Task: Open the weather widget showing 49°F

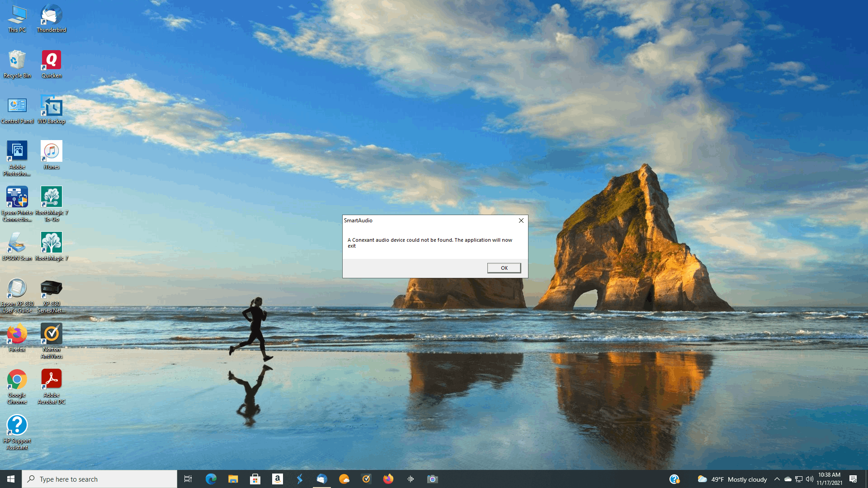Action: (732, 479)
